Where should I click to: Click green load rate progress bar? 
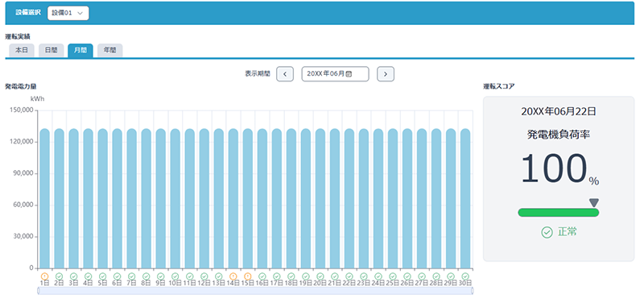(559, 213)
